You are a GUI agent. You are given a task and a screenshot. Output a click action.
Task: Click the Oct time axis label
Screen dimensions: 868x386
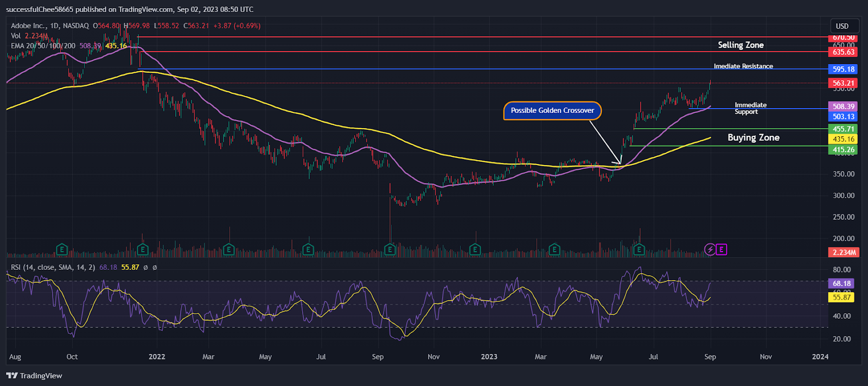72,357
